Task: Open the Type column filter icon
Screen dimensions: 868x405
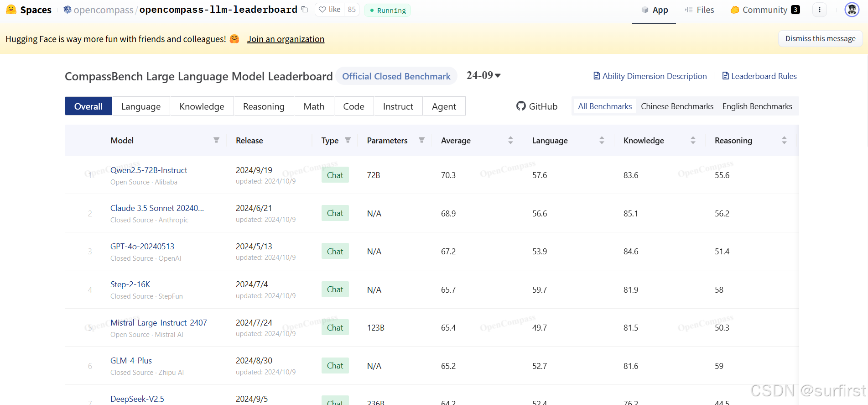Action: [x=348, y=140]
